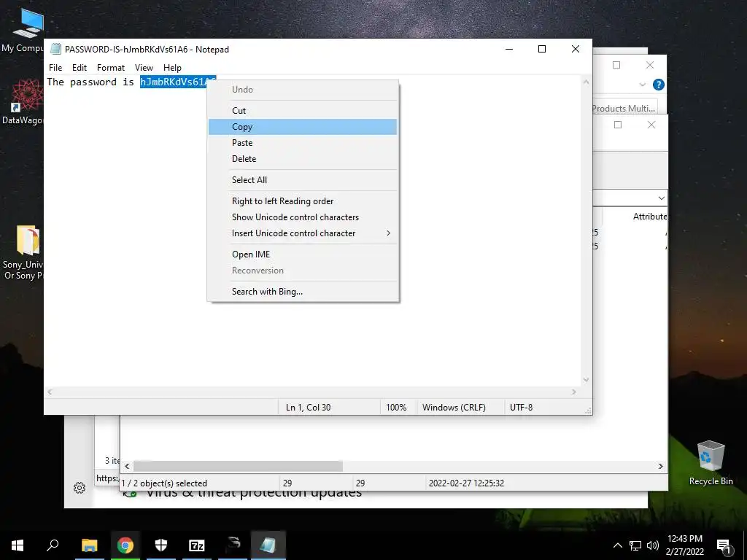Select the Products Multi... tab in background window
Screen dimensions: 747x560
624,108
